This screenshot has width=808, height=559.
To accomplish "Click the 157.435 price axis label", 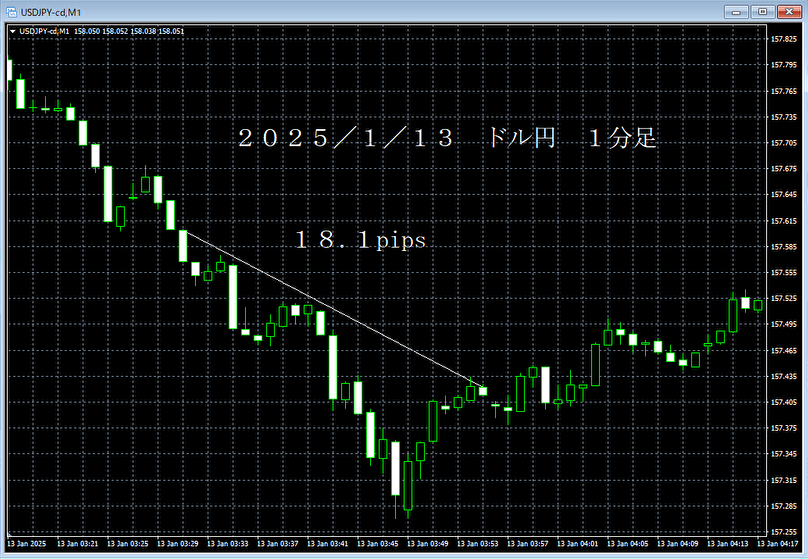I will point(783,376).
